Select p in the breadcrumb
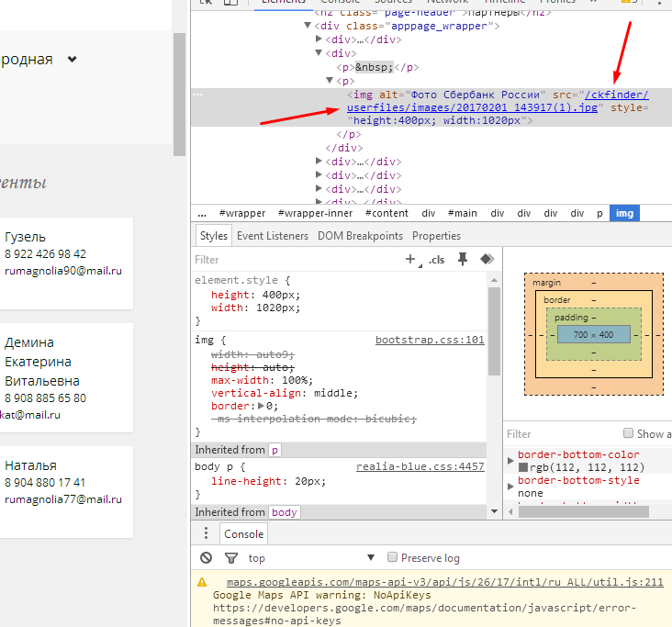 point(599,213)
